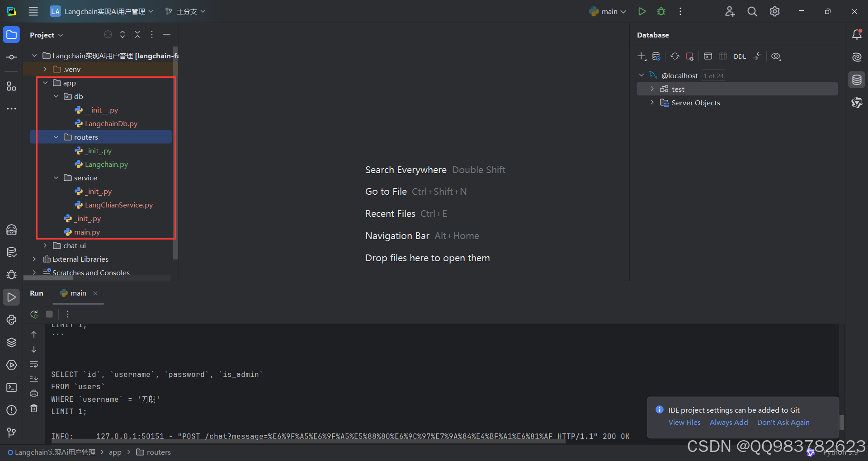Open the Python Packages layers icon
This screenshot has width=868, height=461.
11,342
